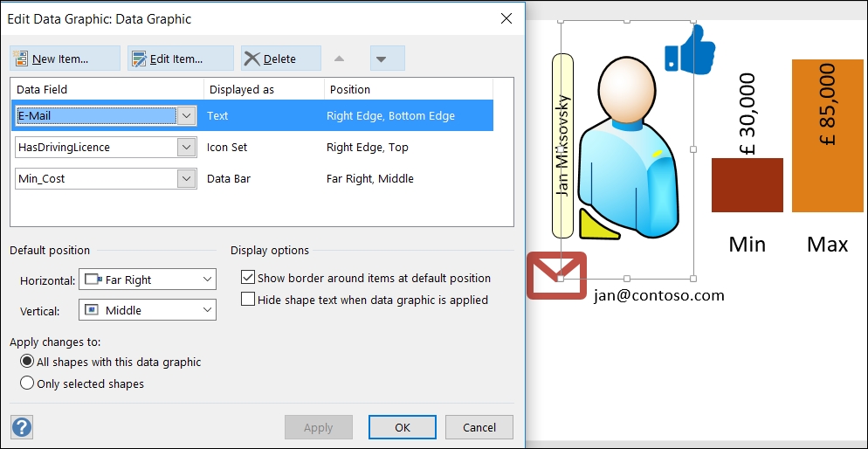
Task: Open the Min_Cost data field dropdown
Action: (187, 179)
